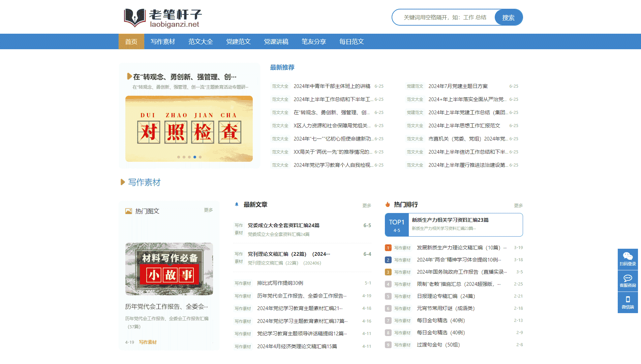The image size is (641, 364).
Task: Click the rank 2 badge icon
Action: 388,260
